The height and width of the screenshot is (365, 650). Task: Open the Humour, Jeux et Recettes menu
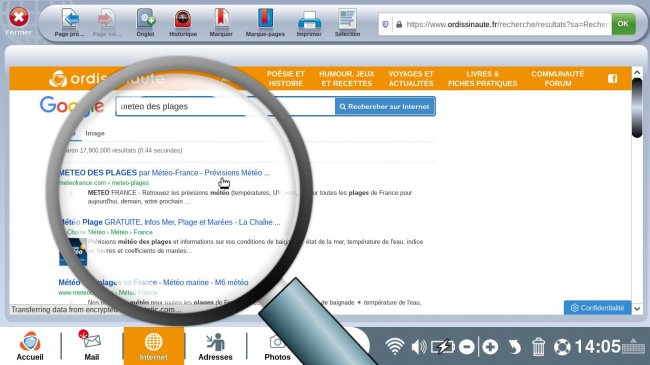coord(347,78)
